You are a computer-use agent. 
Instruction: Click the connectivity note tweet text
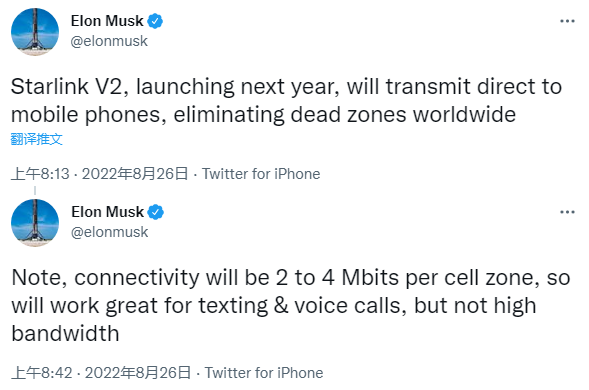click(x=291, y=305)
